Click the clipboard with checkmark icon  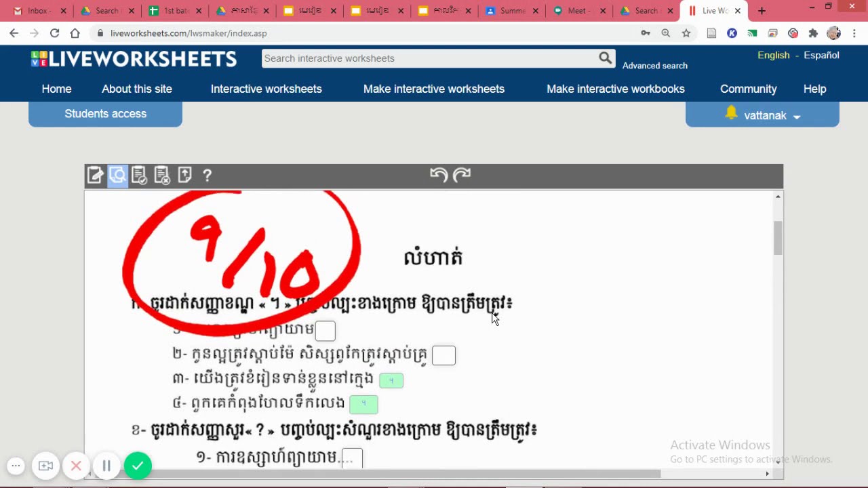pyautogui.click(x=140, y=176)
